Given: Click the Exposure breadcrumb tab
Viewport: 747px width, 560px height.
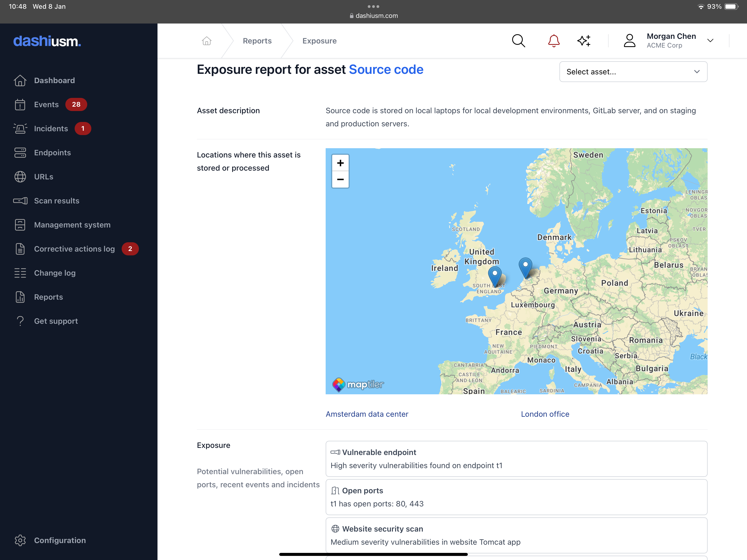Looking at the screenshot, I should pos(319,40).
